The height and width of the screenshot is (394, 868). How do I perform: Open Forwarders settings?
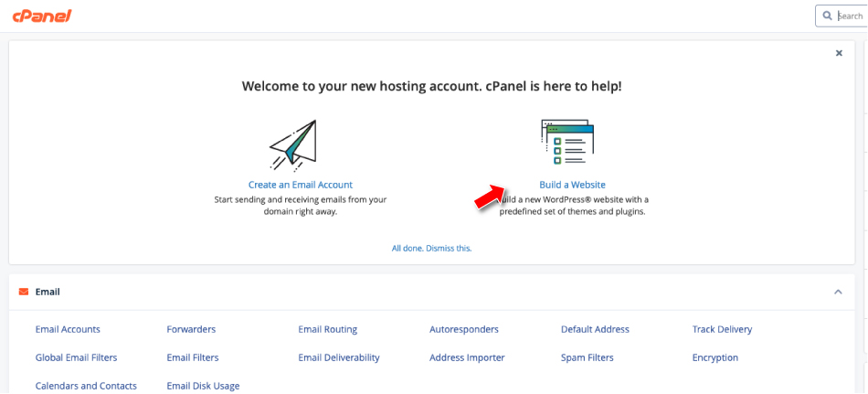tap(191, 329)
